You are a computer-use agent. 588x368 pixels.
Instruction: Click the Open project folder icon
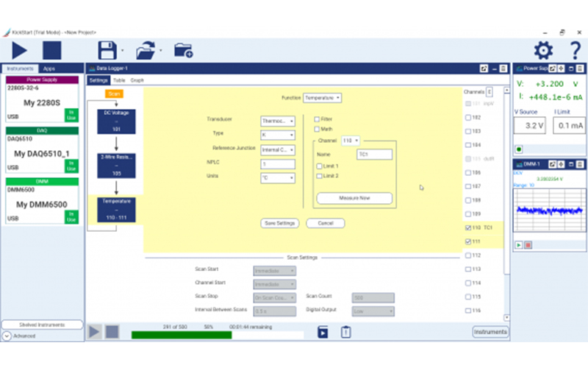(x=147, y=50)
